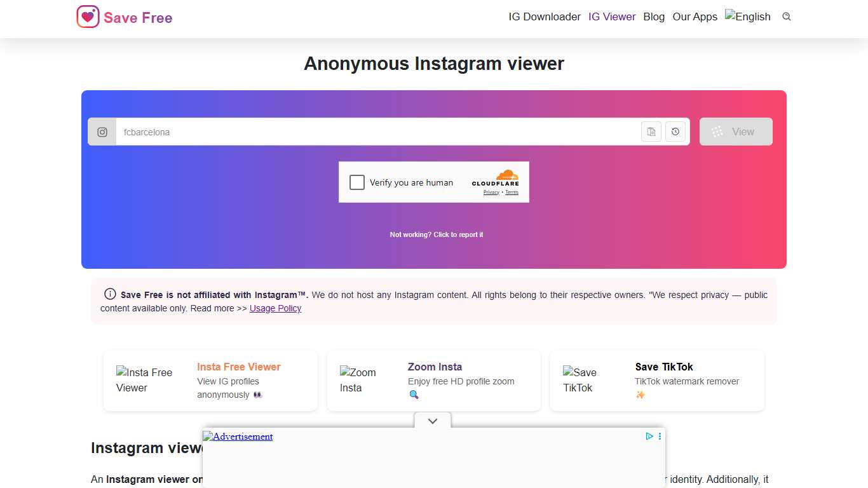
Task: Click the AdChoices triangle icon on the ad
Action: click(x=649, y=436)
